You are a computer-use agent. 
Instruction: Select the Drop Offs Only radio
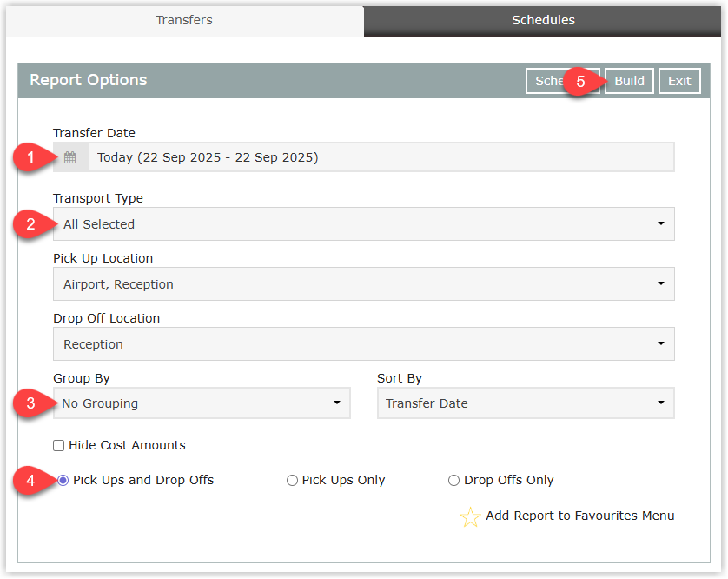(453, 480)
